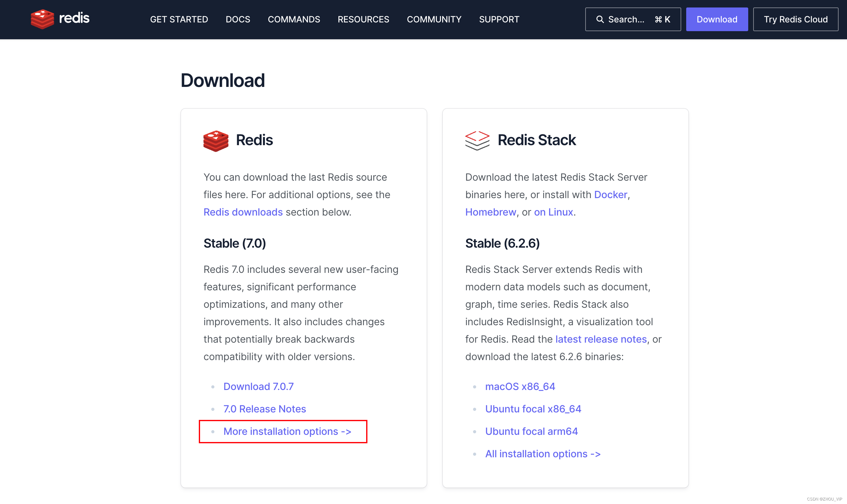Screen dimensions: 847x504
Task: Click the Download page heading
Action: [223, 80]
